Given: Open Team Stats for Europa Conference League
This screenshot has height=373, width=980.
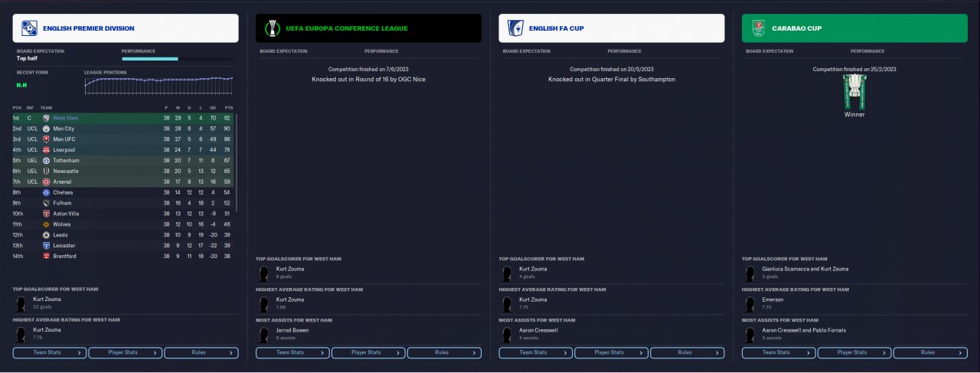Looking at the screenshot, I should pos(292,353).
